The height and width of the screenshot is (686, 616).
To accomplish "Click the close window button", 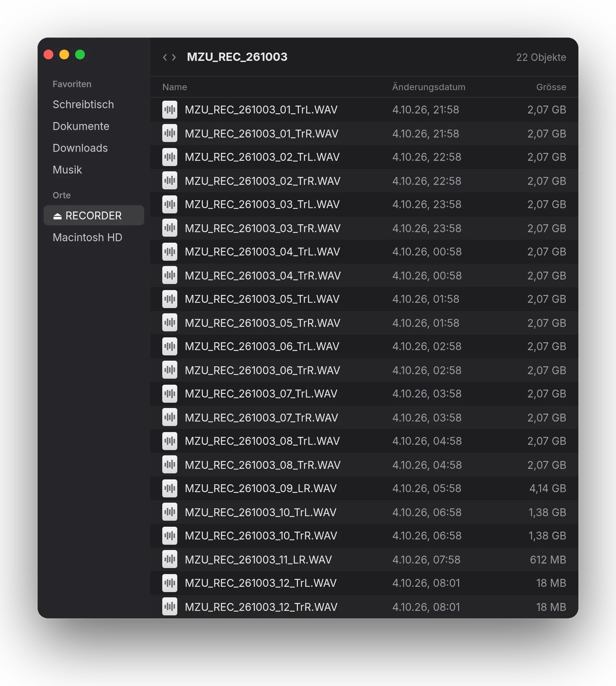I will pos(48,55).
